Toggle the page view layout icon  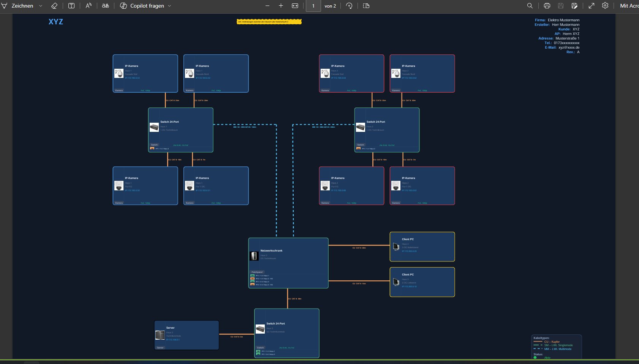click(366, 6)
